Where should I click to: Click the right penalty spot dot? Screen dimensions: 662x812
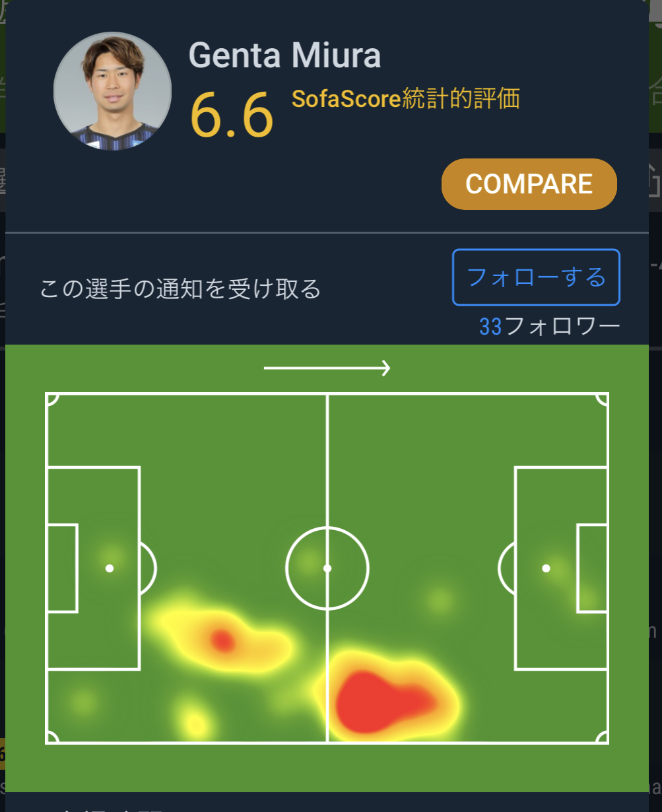click(546, 568)
